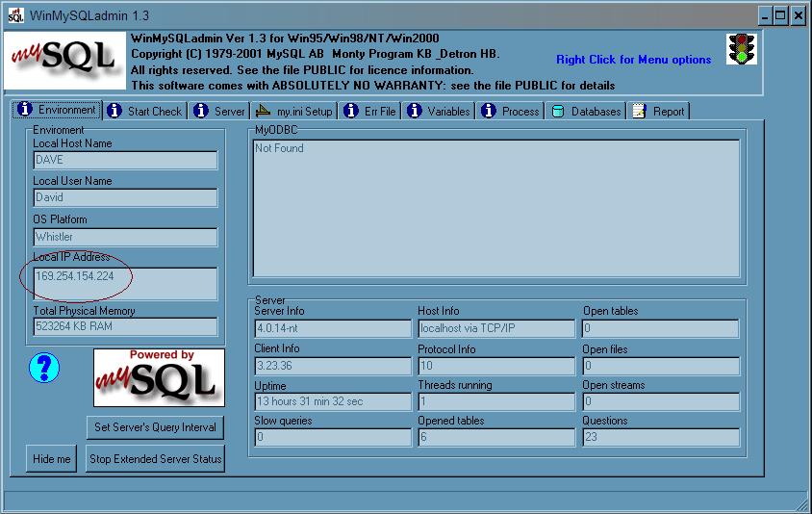Click the notepad icon on Report tab

pyautogui.click(x=639, y=111)
